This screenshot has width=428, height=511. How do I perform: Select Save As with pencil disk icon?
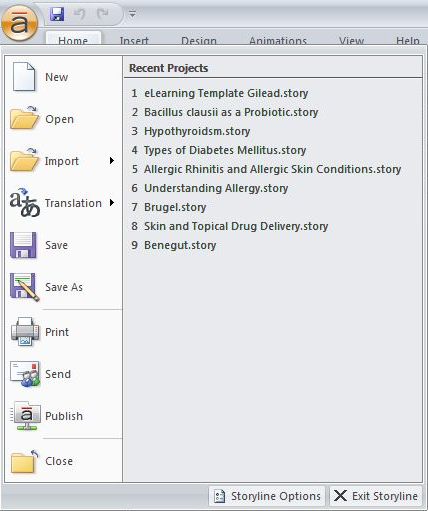tap(25, 287)
